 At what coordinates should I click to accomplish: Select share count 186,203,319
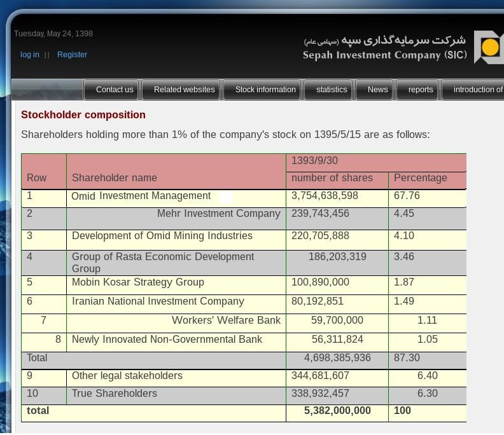[x=337, y=256]
